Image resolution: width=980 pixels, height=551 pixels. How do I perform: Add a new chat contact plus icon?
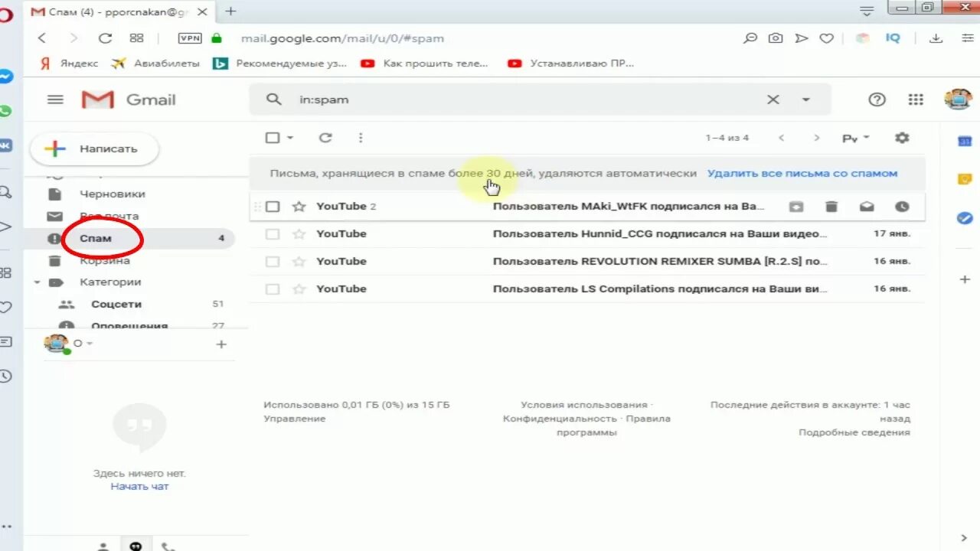pyautogui.click(x=221, y=344)
